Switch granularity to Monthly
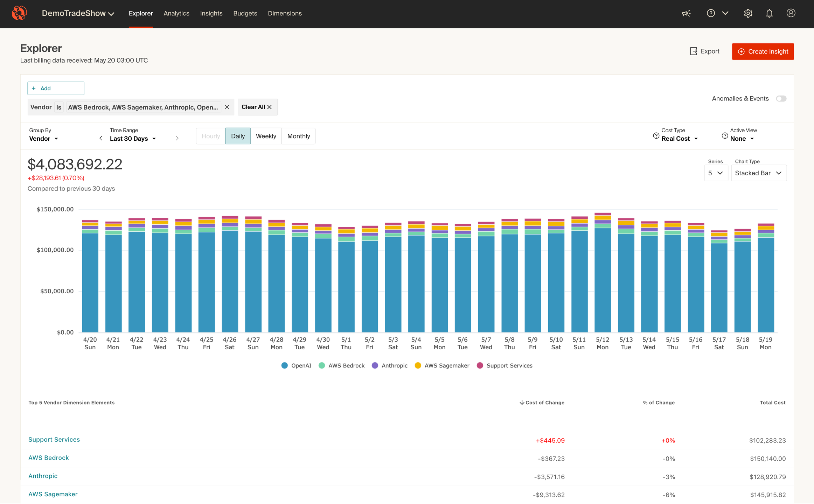This screenshot has width=814, height=504. [298, 136]
